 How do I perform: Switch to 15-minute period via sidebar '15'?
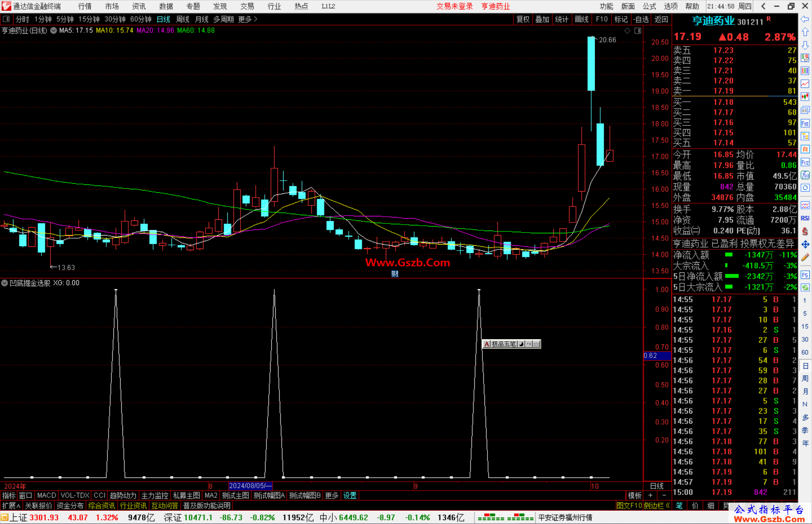click(804, 326)
